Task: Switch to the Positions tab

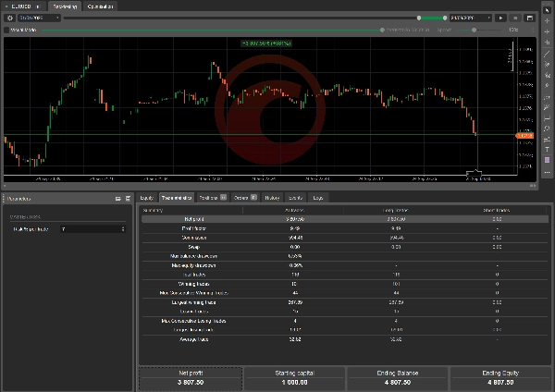Action: tap(213, 198)
